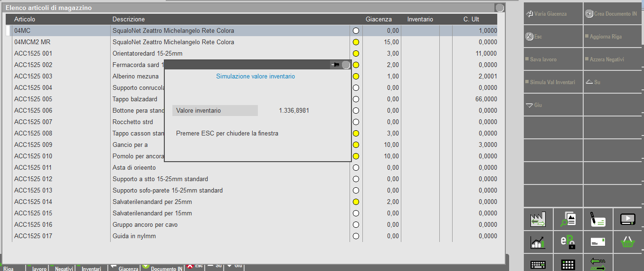Image resolution: width=644 pixels, height=271 pixels.
Task: Click the Giacenza column header
Action: (379, 19)
